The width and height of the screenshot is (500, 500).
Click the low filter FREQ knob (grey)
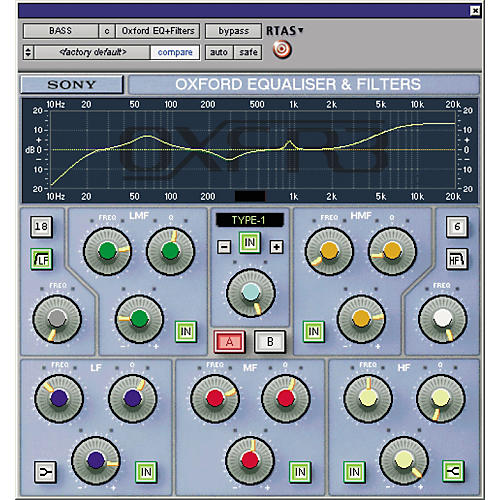click(57, 319)
